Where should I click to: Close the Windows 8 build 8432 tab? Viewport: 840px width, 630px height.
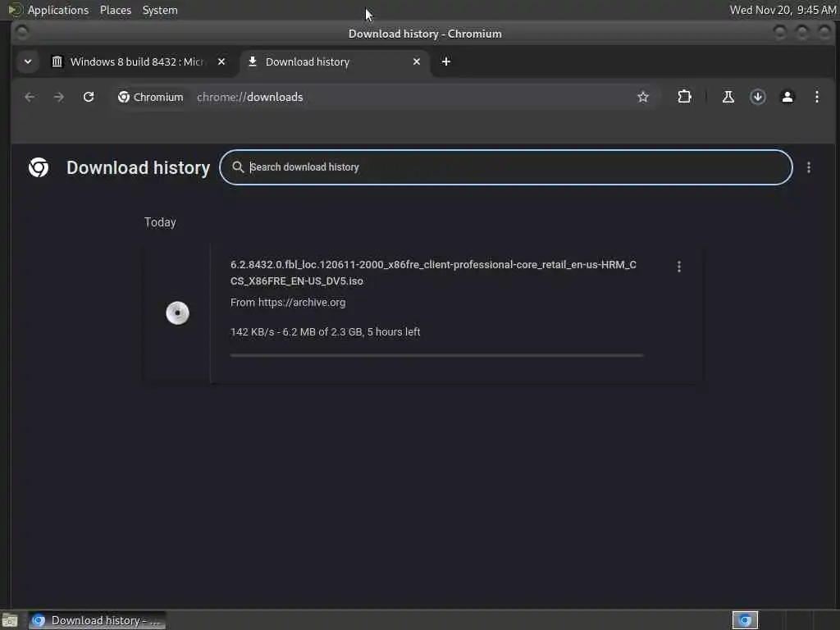point(221,62)
